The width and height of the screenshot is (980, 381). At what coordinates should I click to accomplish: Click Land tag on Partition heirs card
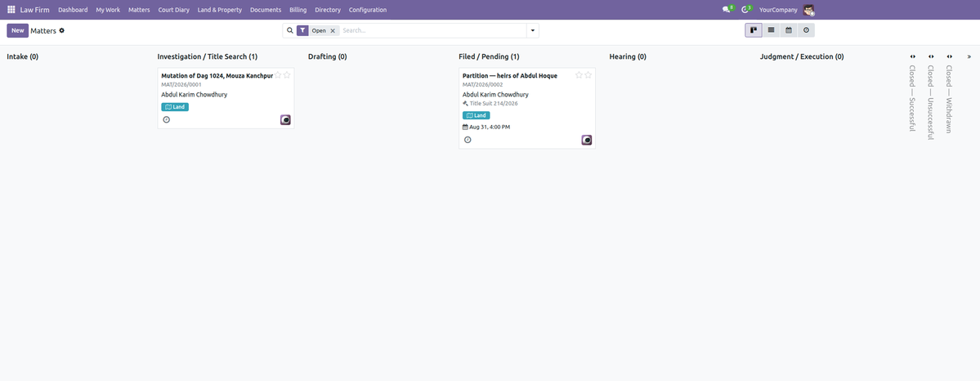(477, 116)
